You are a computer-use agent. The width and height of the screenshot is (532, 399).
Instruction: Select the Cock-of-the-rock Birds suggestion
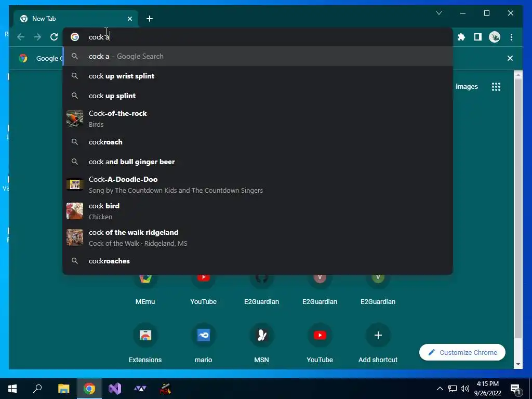point(258,119)
